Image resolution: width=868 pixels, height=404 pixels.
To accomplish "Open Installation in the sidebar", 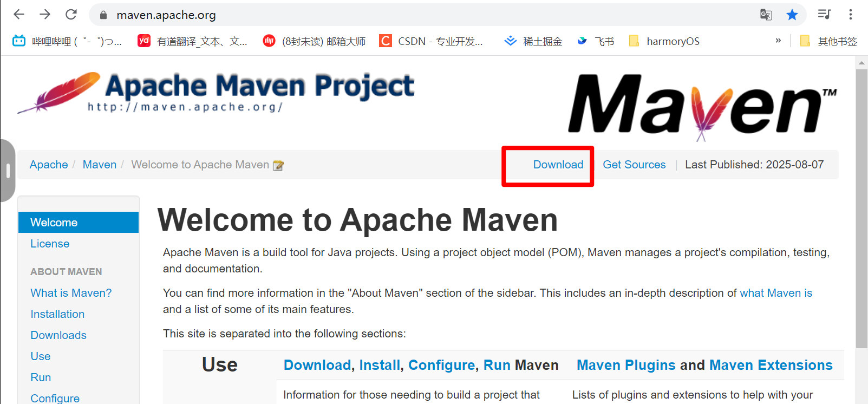I will (57, 314).
